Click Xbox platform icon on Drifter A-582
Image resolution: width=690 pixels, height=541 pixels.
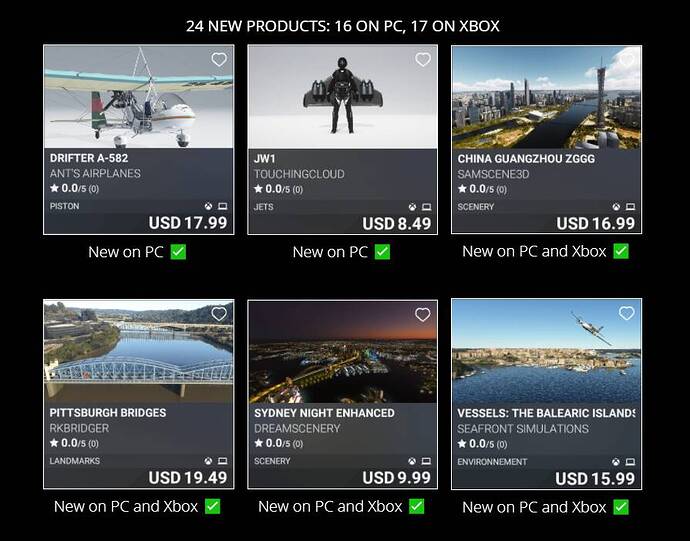click(209, 206)
